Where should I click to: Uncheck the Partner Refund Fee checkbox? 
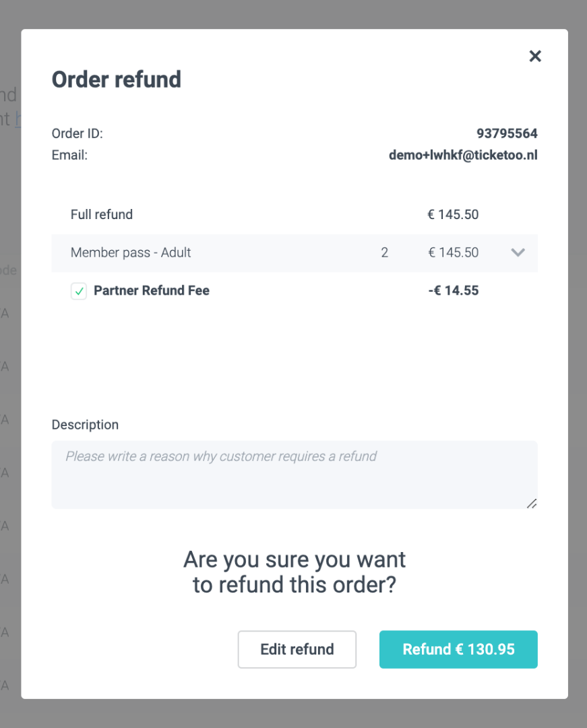79,291
